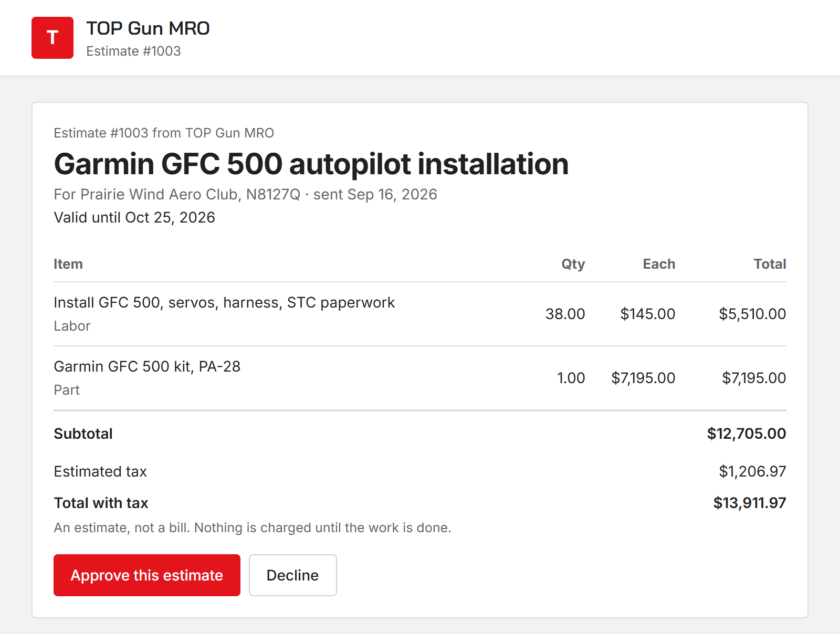Screen dimensions: 840x634
Task: Click the Total with tax label
Action: coord(101,503)
